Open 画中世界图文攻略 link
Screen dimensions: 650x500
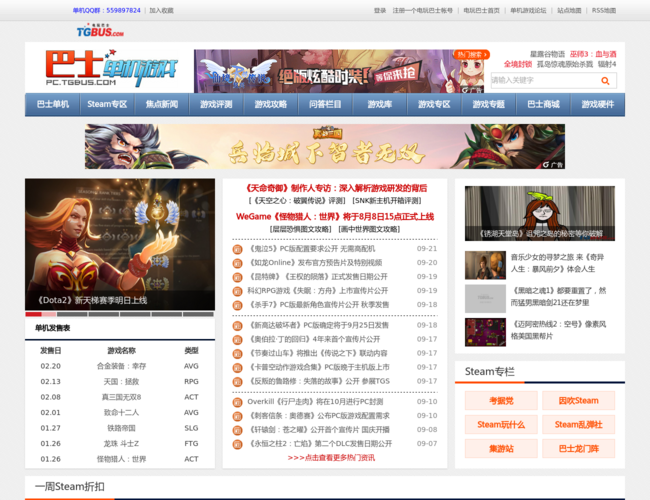369,229
